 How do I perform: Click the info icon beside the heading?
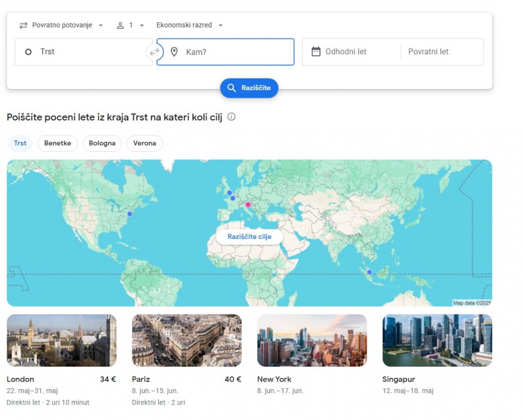coord(231,117)
